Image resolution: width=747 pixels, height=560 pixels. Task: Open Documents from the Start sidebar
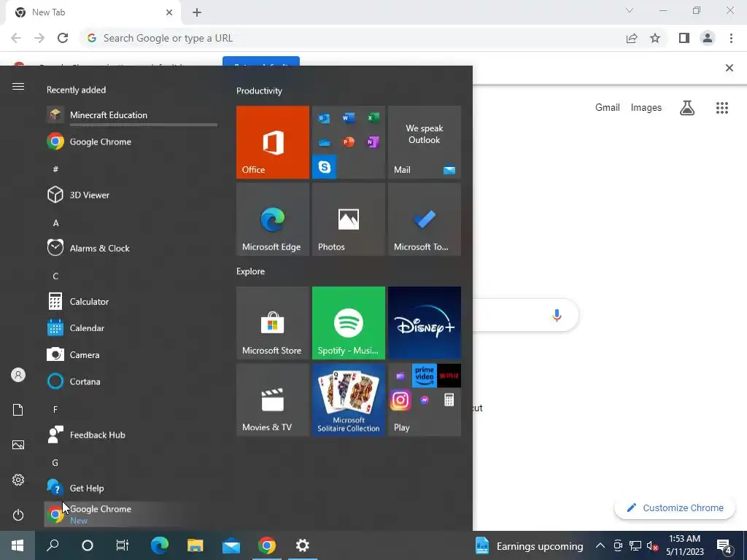18,410
